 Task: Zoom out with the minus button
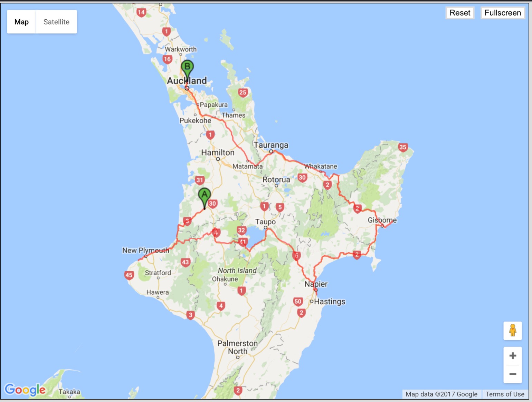point(513,374)
